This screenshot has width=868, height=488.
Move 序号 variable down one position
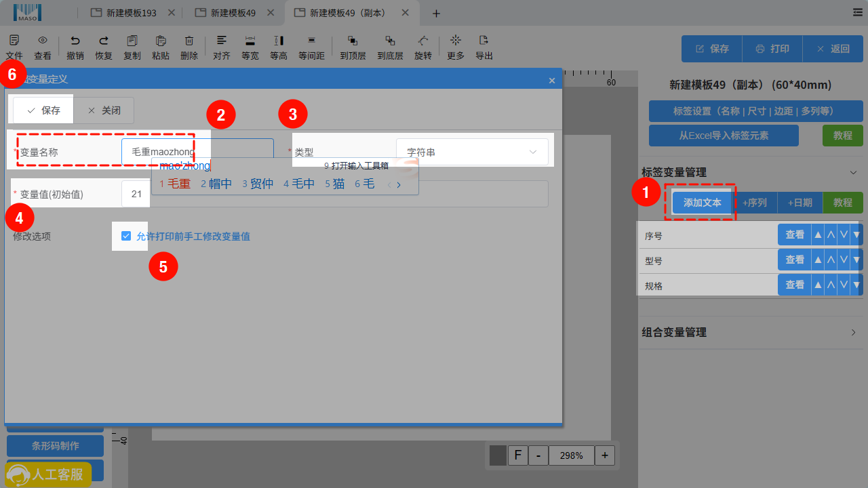[844, 235]
